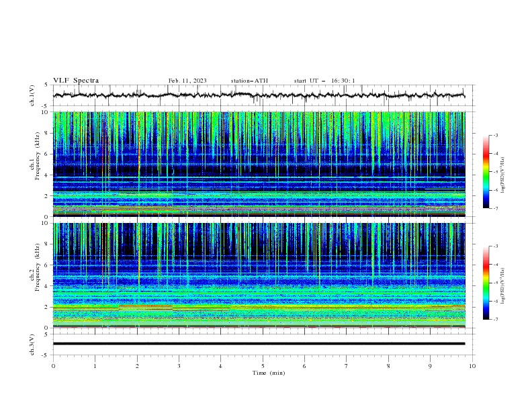Click the "10" kHz tick of ch.2 frequency axis
Screen dimensions: 532x411
45,223
